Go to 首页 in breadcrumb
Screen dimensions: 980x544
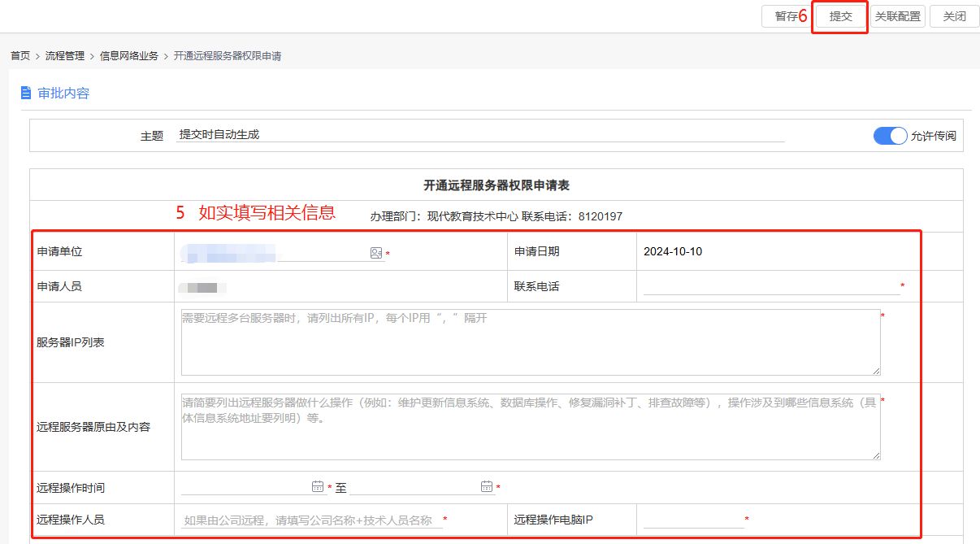pos(20,56)
